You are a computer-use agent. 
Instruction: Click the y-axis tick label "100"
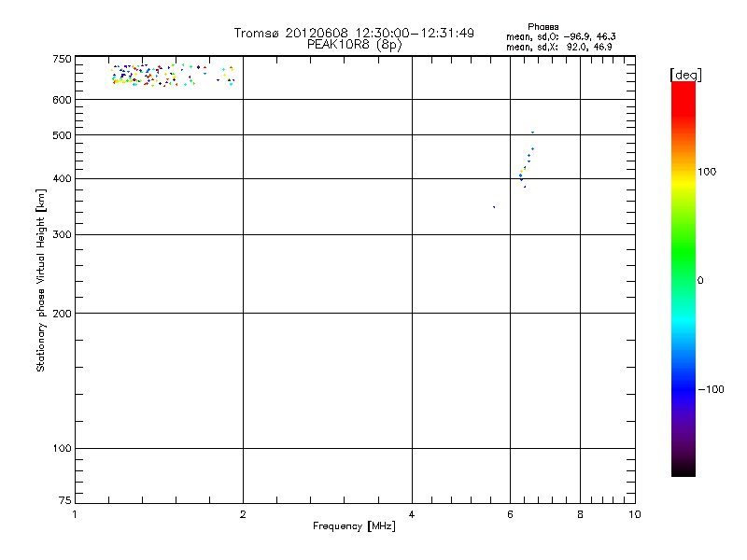(x=62, y=448)
